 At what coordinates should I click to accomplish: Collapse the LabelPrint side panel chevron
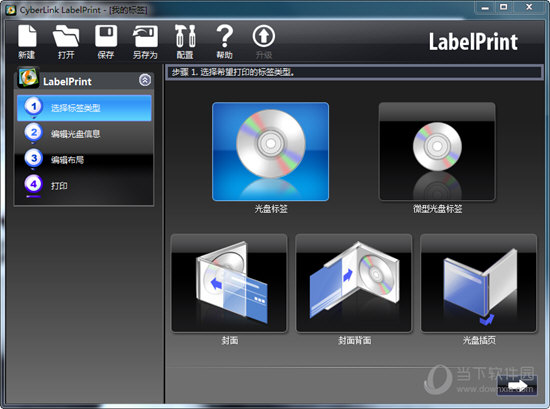pyautogui.click(x=145, y=80)
